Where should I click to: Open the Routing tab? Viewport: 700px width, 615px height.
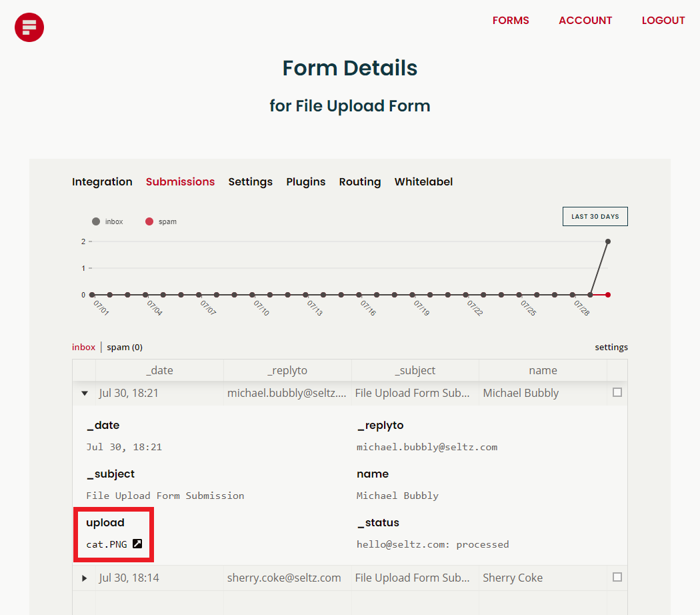click(x=359, y=181)
